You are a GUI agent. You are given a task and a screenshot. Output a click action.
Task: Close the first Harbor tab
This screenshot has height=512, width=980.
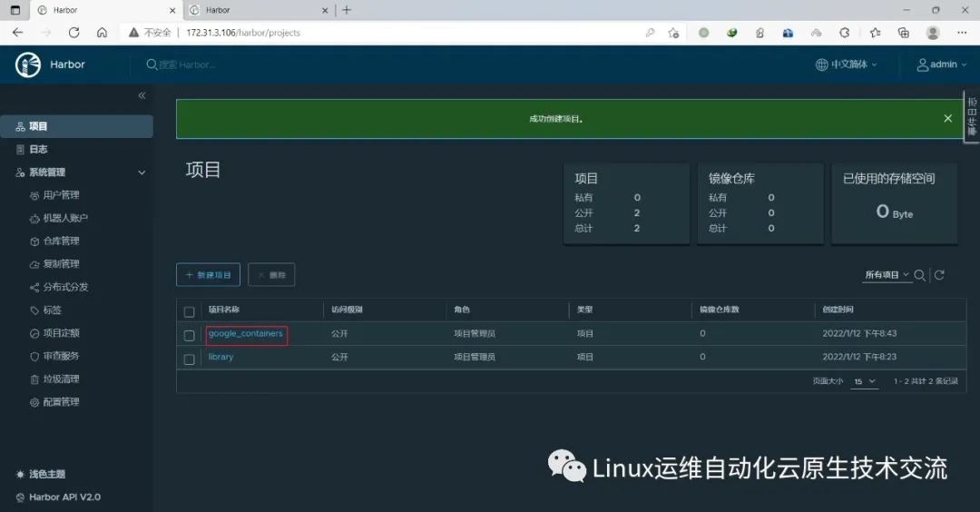(x=172, y=11)
